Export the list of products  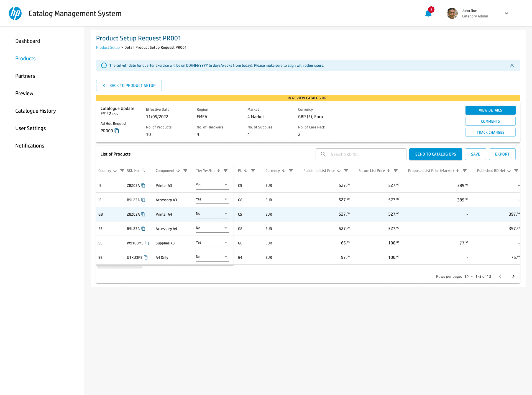pos(502,154)
